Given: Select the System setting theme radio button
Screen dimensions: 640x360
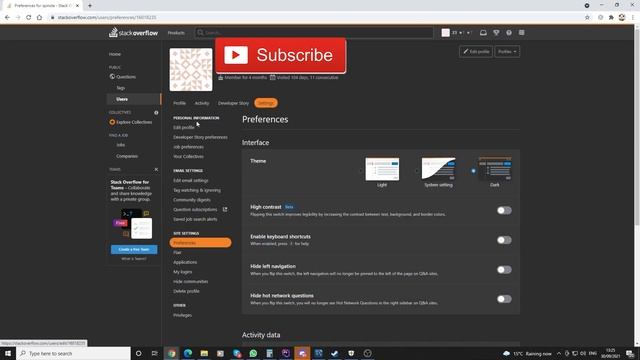Looking at the screenshot, I should [417, 171].
